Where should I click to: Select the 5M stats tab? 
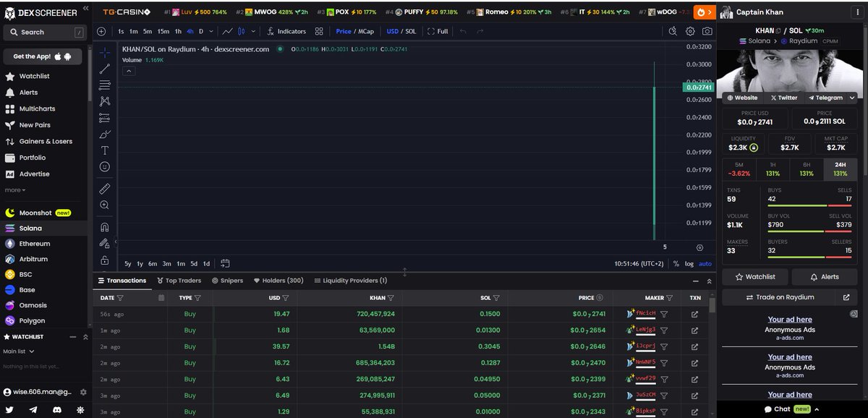739,169
